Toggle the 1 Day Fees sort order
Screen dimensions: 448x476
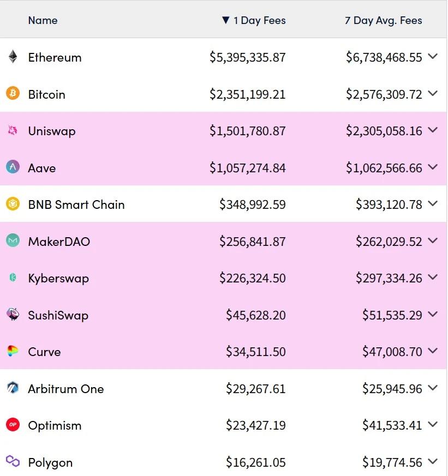254,20
